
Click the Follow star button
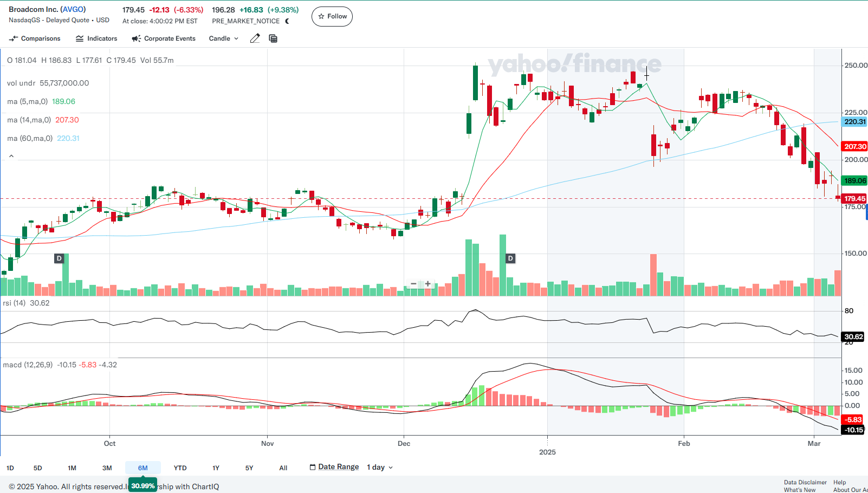332,16
